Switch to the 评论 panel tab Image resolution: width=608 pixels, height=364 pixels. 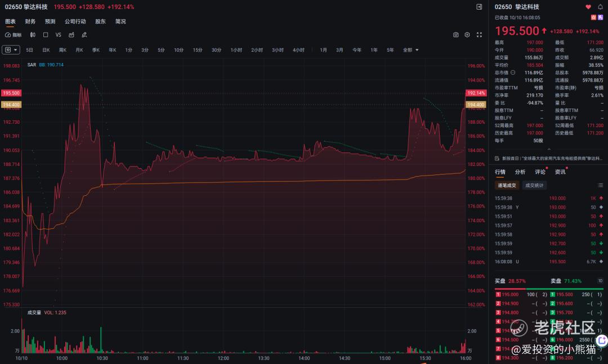pyautogui.click(x=540, y=172)
